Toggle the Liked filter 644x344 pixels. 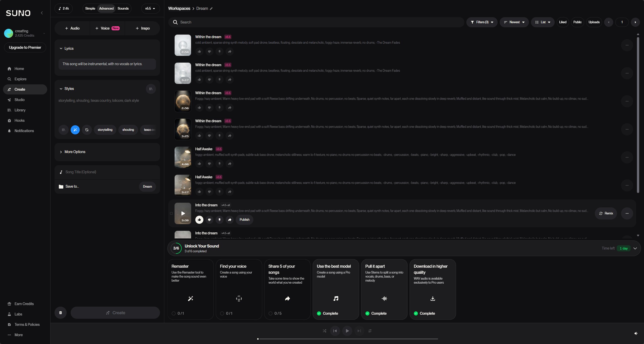[563, 22]
